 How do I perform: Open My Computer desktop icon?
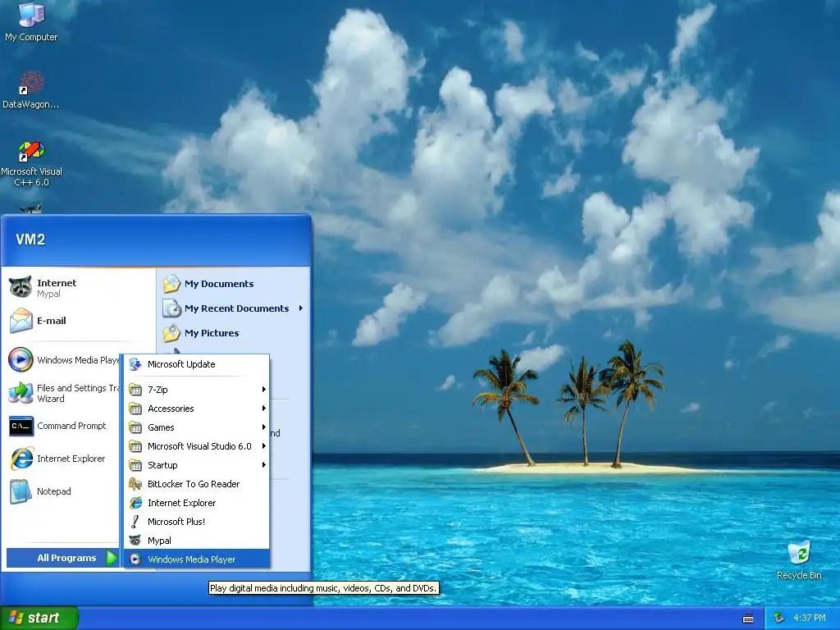31,21
